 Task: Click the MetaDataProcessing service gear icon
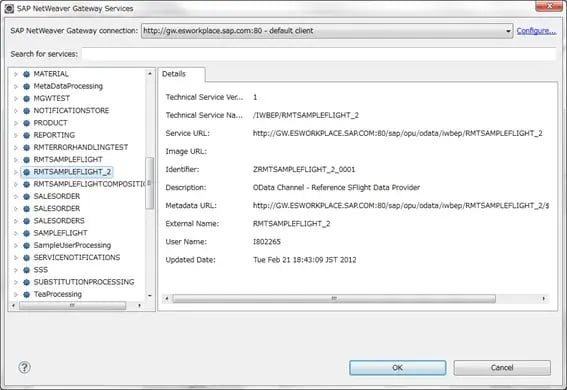click(26, 86)
